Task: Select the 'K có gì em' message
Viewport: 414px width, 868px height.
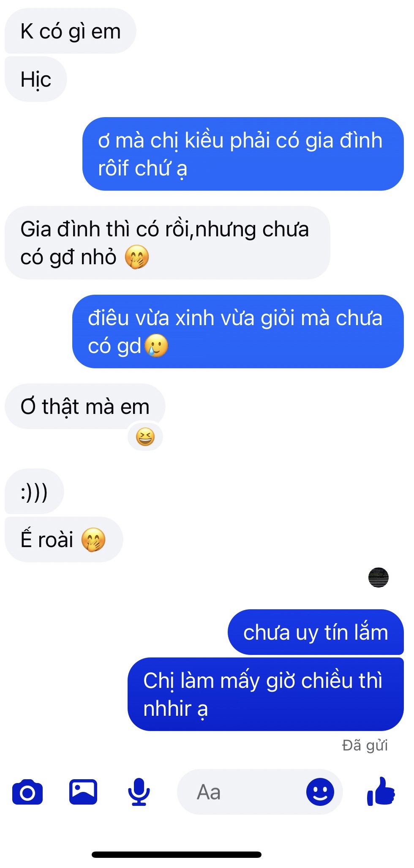Action: tap(71, 31)
